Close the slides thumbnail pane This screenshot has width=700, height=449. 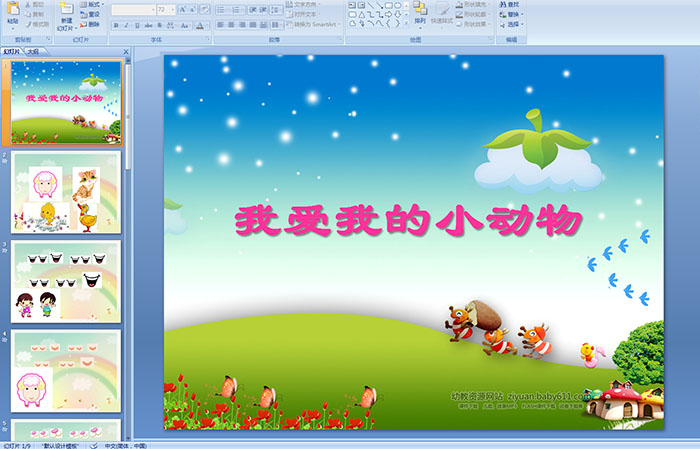point(126,52)
